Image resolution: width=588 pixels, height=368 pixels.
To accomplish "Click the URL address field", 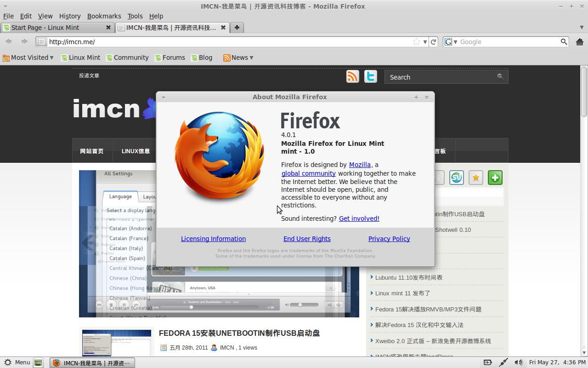I will [x=230, y=42].
